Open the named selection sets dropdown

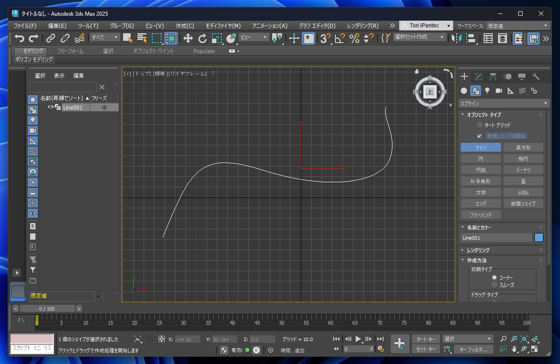pyautogui.click(x=419, y=37)
